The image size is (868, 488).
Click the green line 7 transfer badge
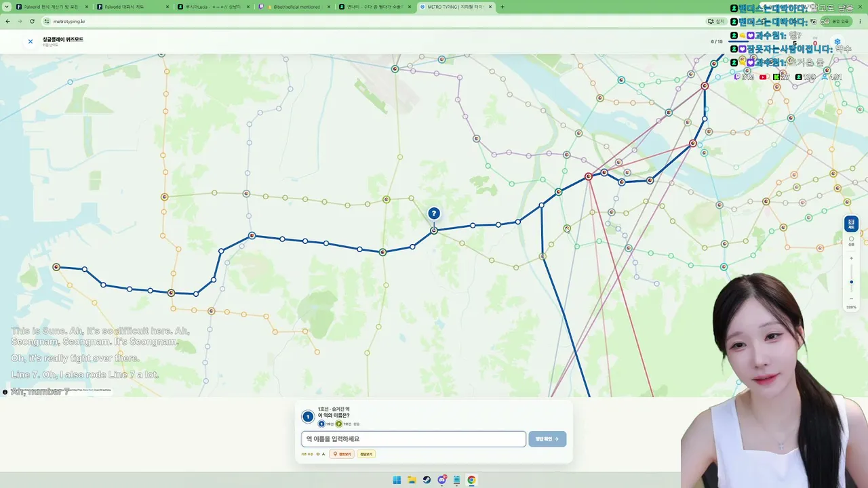(339, 424)
